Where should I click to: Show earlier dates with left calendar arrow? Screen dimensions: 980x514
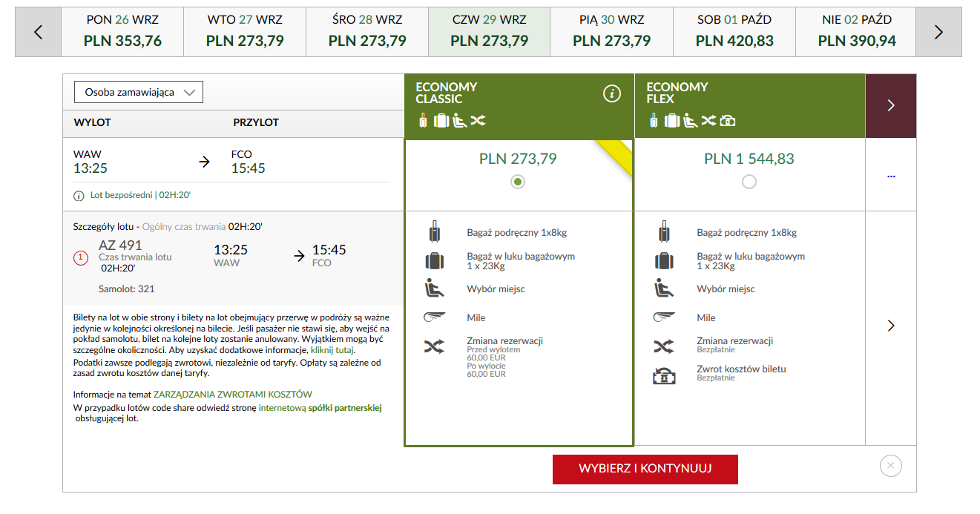pos(39,32)
